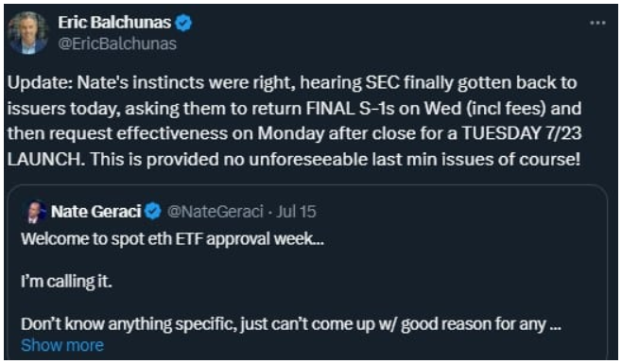Click the Jul 15 timestamp
The height and width of the screenshot is (364, 622).
click(x=296, y=212)
